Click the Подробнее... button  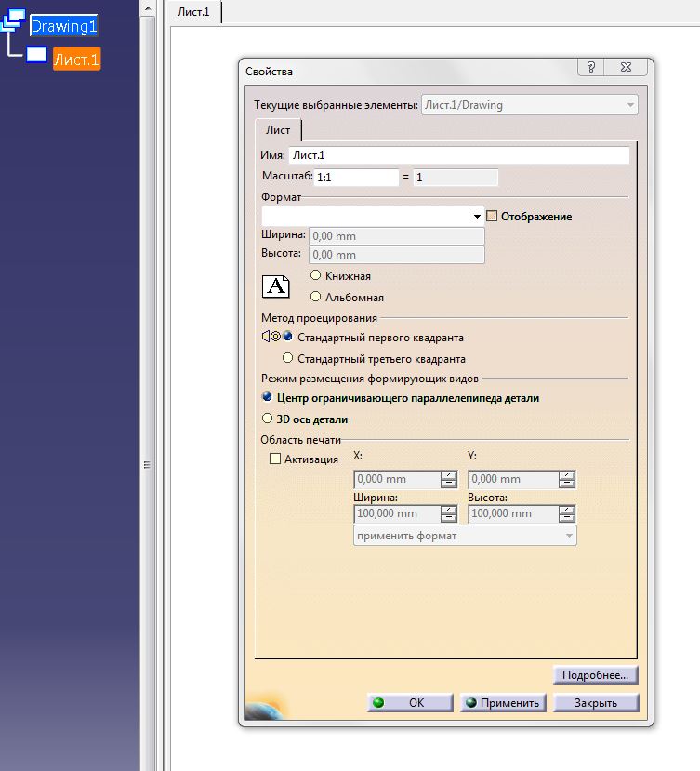coord(595,675)
